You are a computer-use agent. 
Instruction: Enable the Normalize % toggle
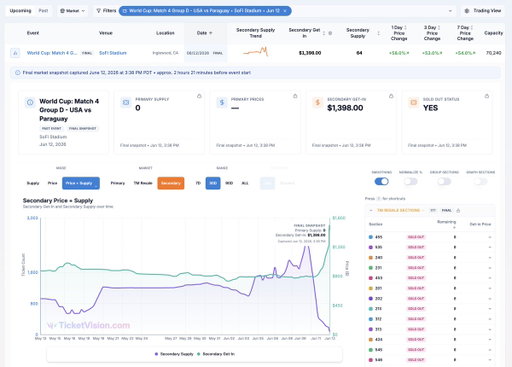click(411, 182)
